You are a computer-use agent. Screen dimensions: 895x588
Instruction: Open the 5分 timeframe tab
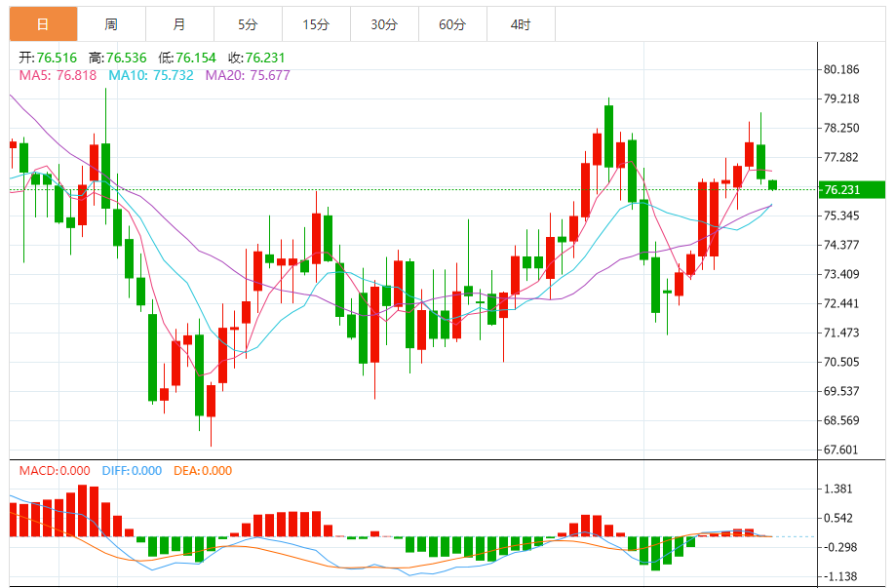click(x=248, y=24)
